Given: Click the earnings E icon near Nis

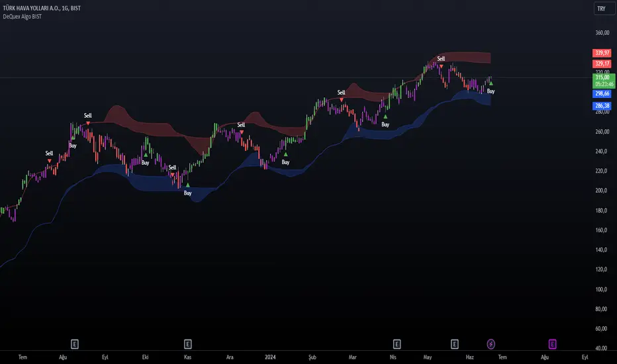Looking at the screenshot, I should pyautogui.click(x=397, y=344).
